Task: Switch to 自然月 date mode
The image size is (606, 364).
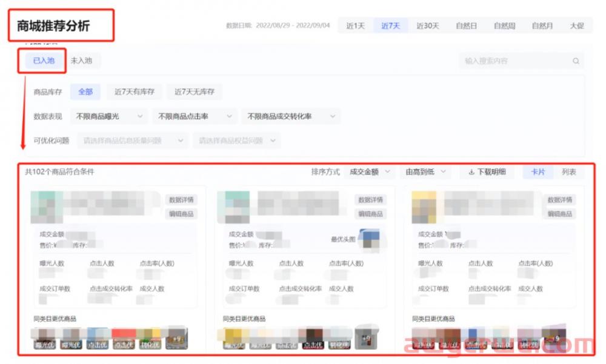Action: tap(542, 26)
